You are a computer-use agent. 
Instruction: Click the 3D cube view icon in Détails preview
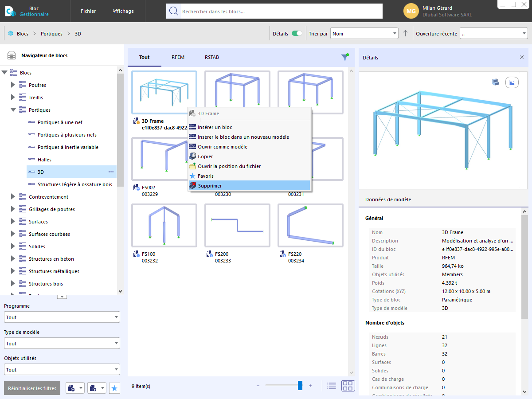point(496,82)
